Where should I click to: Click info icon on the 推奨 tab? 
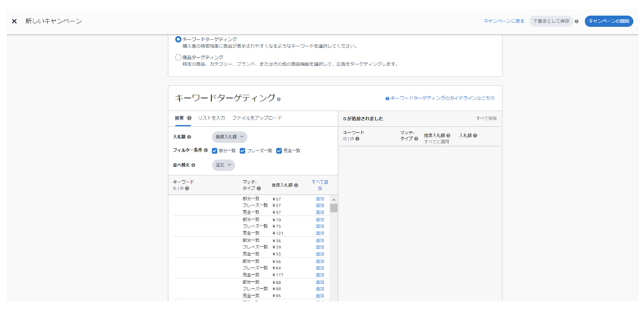(x=190, y=118)
